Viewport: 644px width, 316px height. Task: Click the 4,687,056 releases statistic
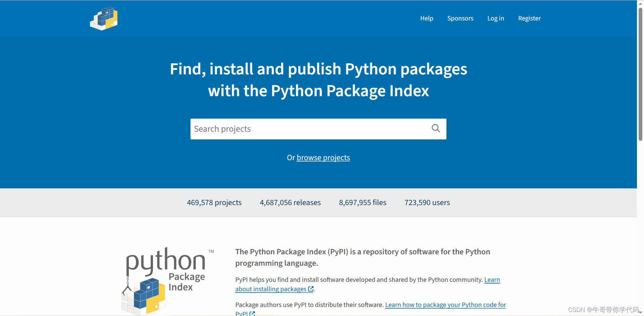point(290,202)
